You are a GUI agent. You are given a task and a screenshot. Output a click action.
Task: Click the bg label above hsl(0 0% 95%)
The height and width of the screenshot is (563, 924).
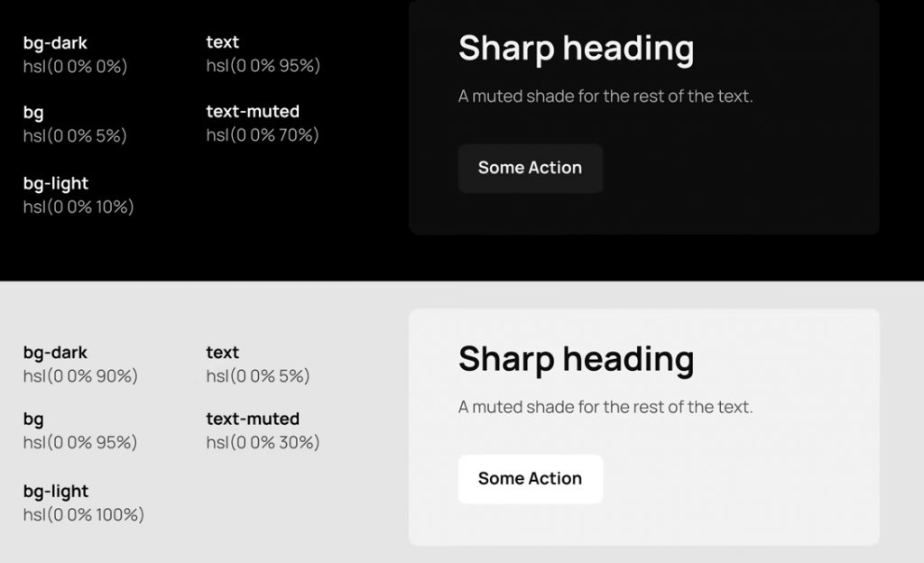point(33,420)
